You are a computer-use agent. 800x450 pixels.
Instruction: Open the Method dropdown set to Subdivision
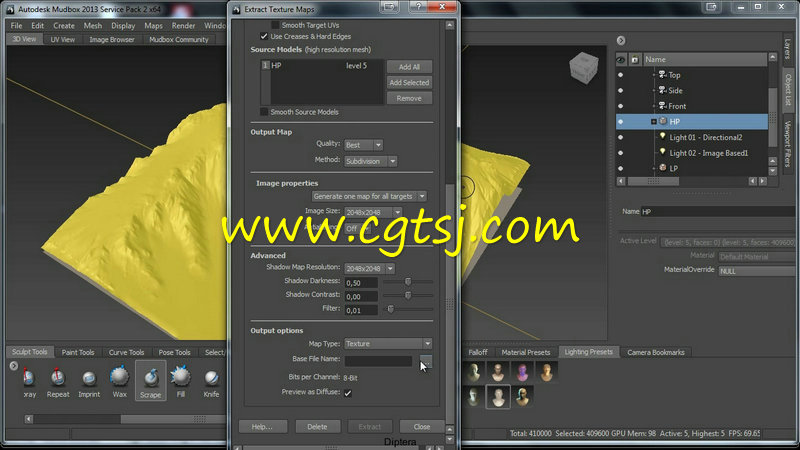tap(370, 161)
